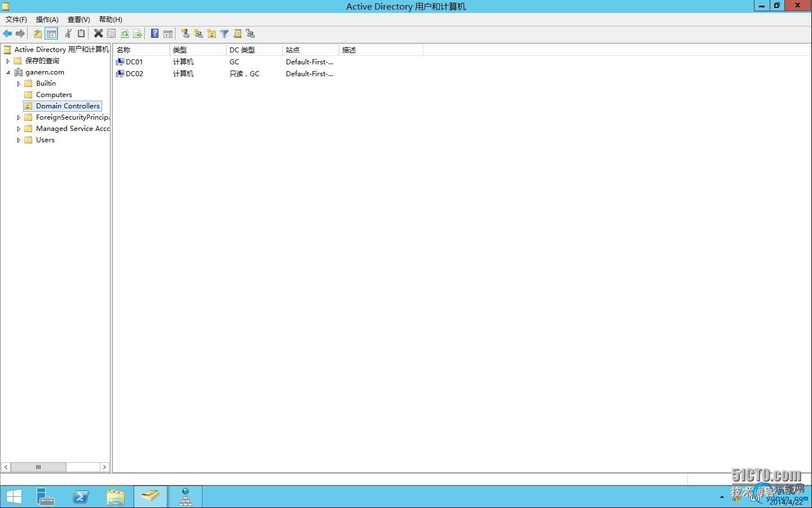Image resolution: width=812 pixels, height=508 pixels.
Task: Click the Refresh toolbar icon
Action: [x=125, y=34]
